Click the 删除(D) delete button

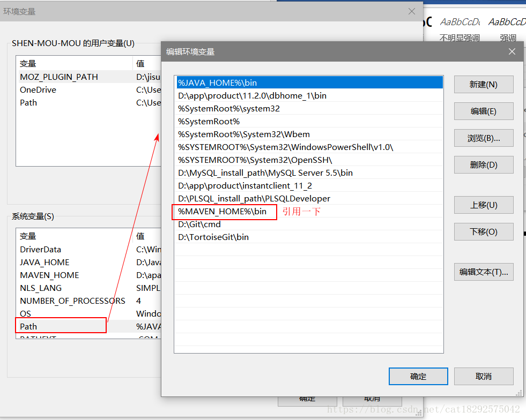[484, 164]
